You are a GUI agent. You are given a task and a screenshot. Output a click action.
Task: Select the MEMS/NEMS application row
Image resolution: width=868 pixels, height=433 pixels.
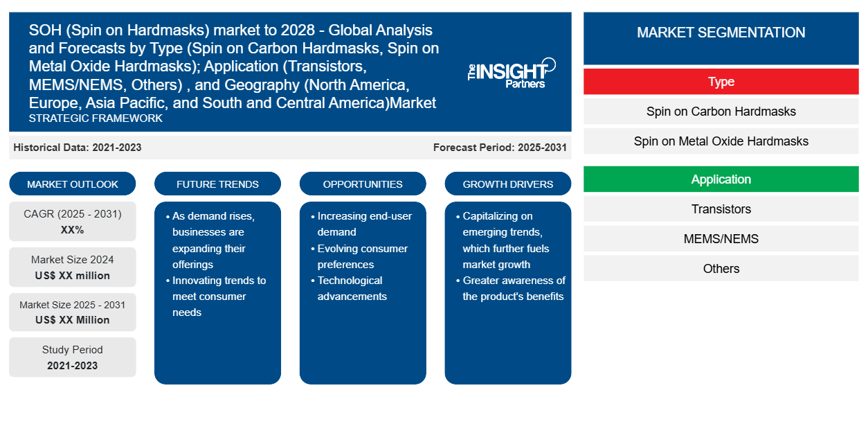point(721,239)
